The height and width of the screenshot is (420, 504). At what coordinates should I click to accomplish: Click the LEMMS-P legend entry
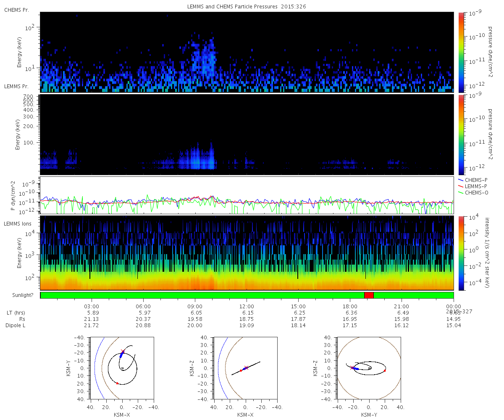pyautogui.click(x=474, y=186)
